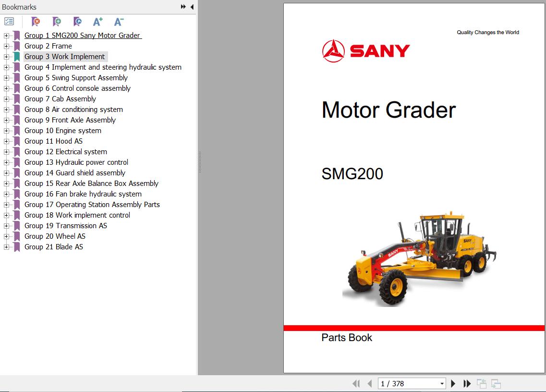Expand Group 2 Frame bookmark
This screenshot has width=546, height=392.
[6, 46]
